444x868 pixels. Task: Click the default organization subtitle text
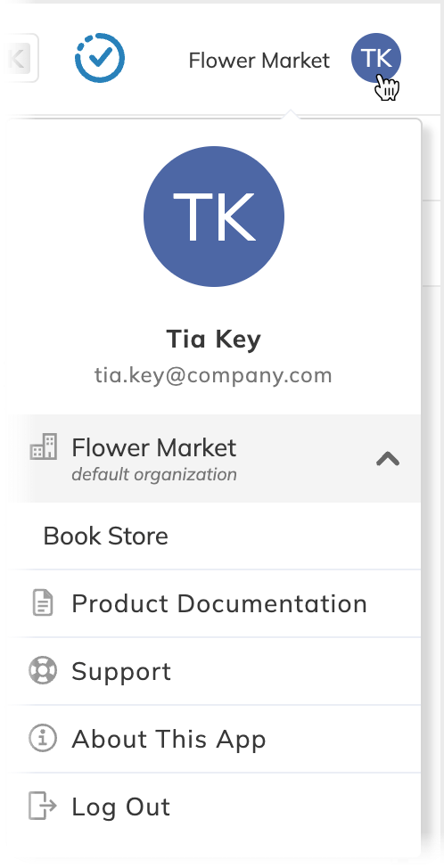point(154,474)
